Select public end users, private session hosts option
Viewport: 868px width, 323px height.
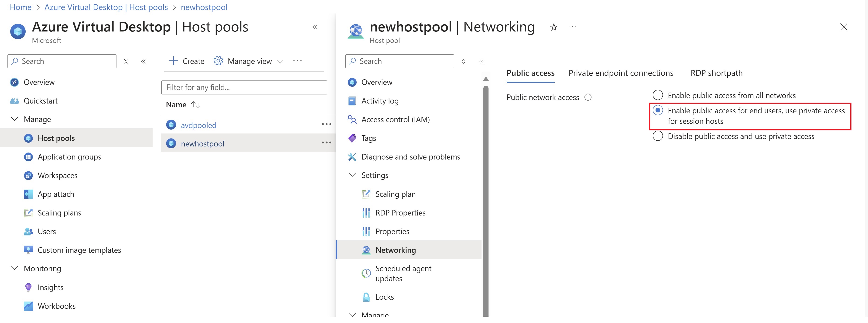point(658,111)
